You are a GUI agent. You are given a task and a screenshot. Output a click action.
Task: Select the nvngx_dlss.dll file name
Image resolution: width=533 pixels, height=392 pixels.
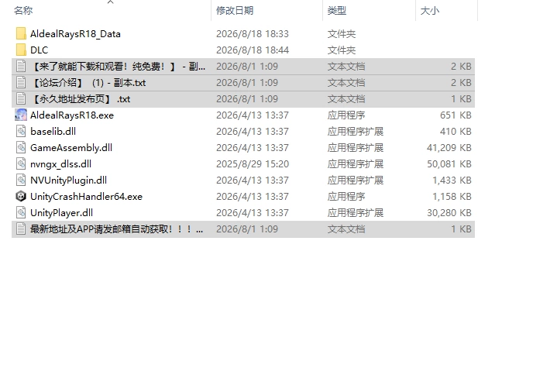[x=60, y=164]
